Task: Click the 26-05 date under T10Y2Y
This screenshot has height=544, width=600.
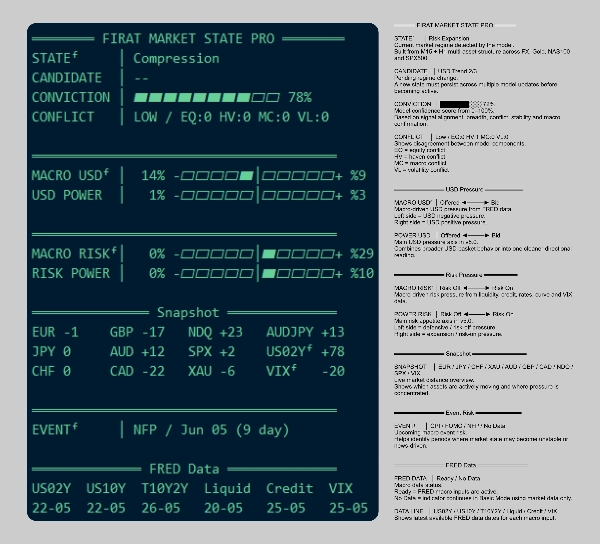Action: click(x=161, y=508)
